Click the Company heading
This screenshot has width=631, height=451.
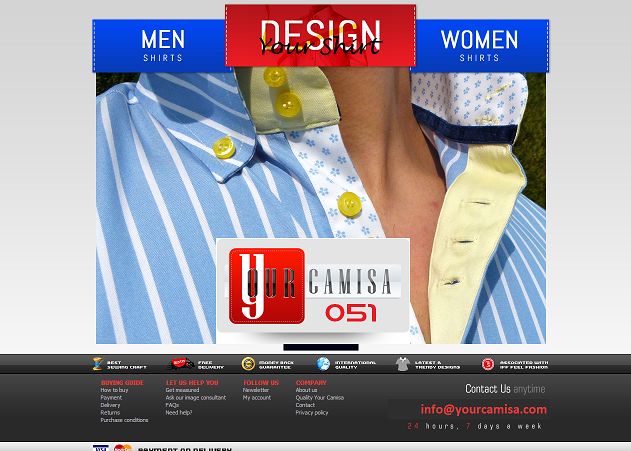[x=311, y=383]
